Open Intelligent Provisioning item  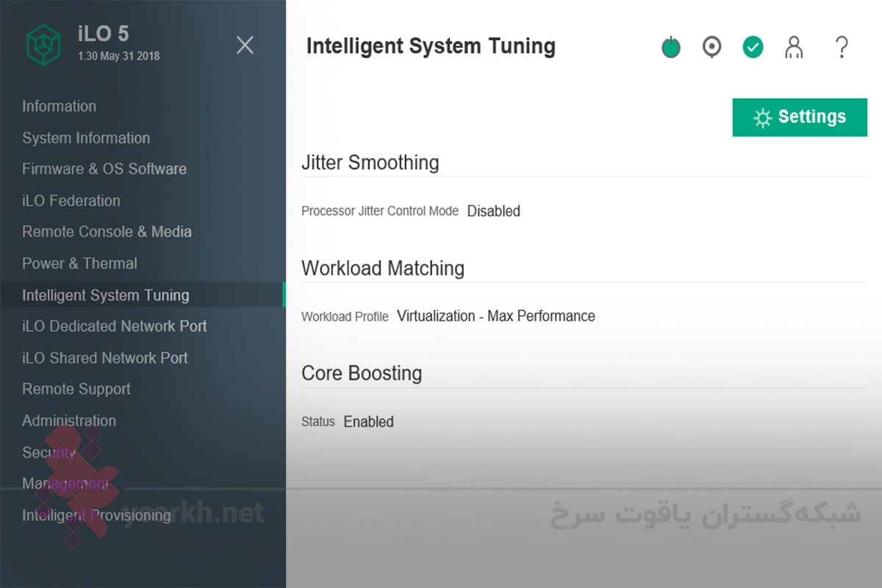(96, 515)
